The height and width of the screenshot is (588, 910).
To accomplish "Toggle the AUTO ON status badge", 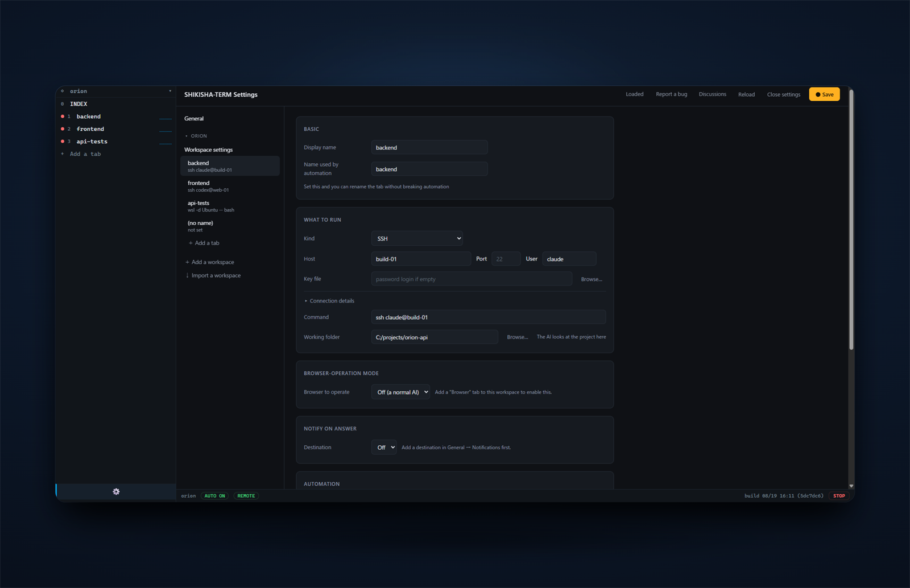I will [x=215, y=496].
